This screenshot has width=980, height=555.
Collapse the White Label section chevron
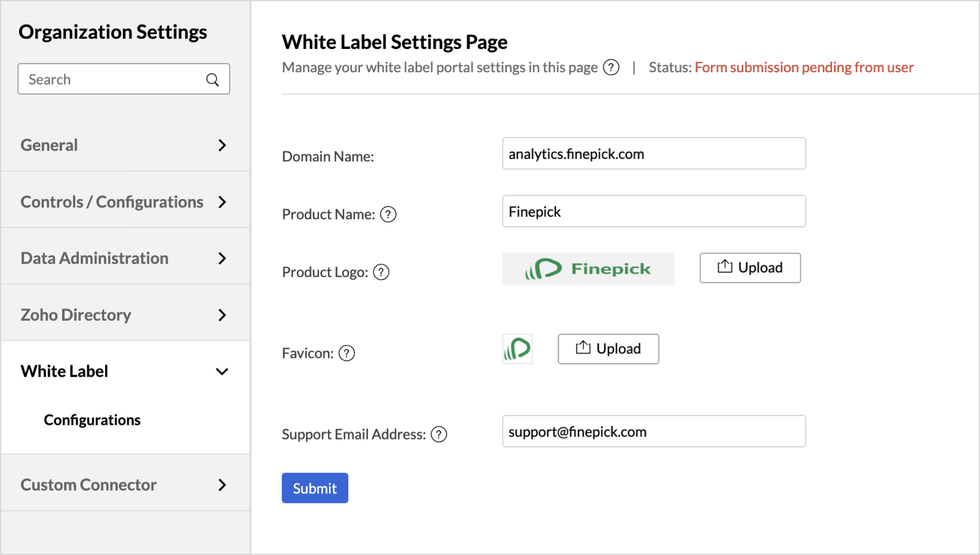(x=222, y=372)
